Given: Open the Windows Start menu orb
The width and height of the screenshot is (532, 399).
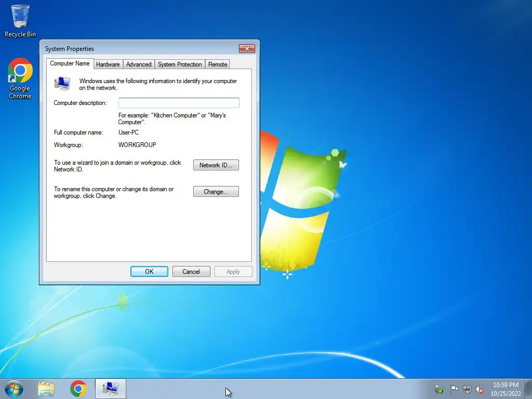Looking at the screenshot, I should (x=14, y=389).
